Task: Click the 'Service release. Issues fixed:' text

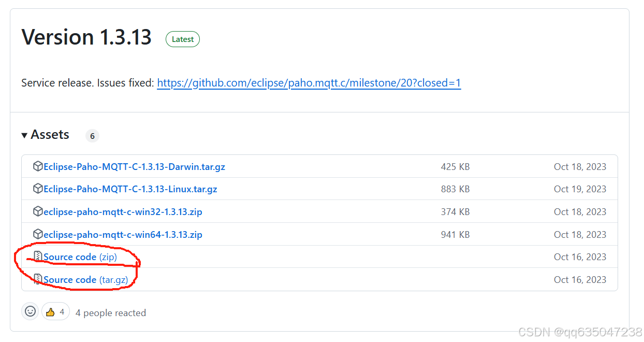Action: [x=87, y=83]
